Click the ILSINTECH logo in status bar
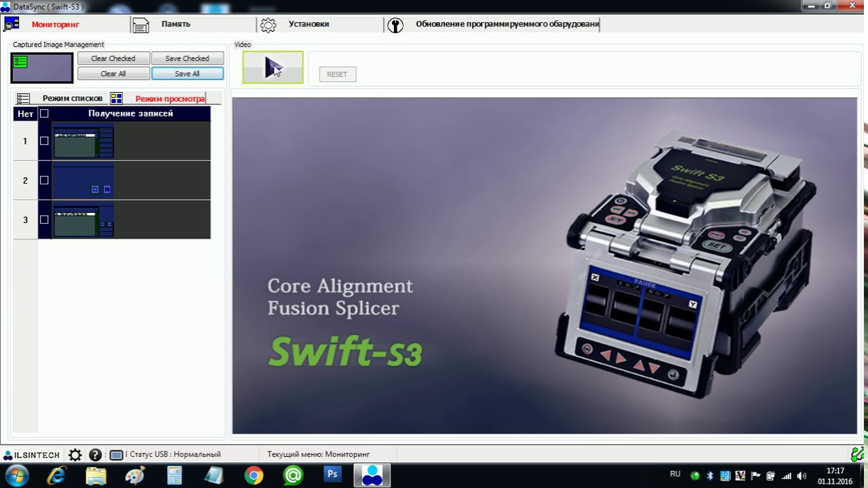Image resolution: width=868 pixels, height=488 pixels. tap(32, 455)
